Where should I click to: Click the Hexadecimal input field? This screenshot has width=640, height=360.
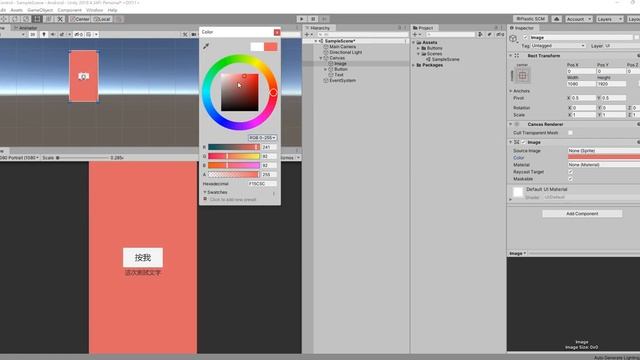262,184
